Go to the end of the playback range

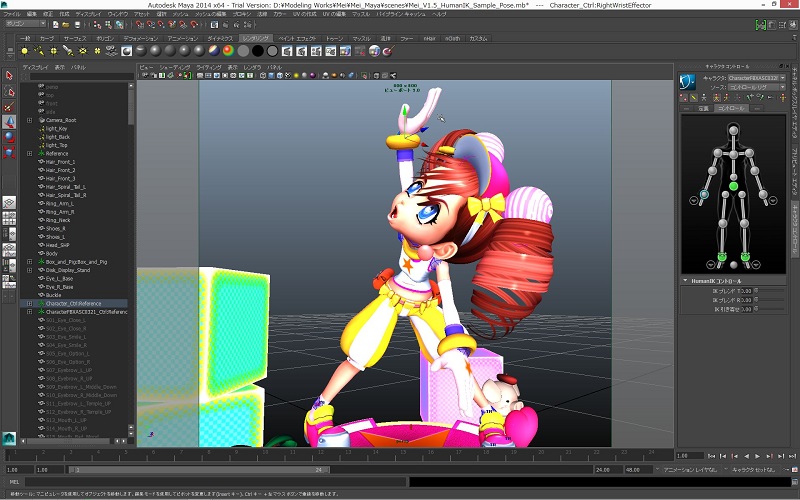791,456
